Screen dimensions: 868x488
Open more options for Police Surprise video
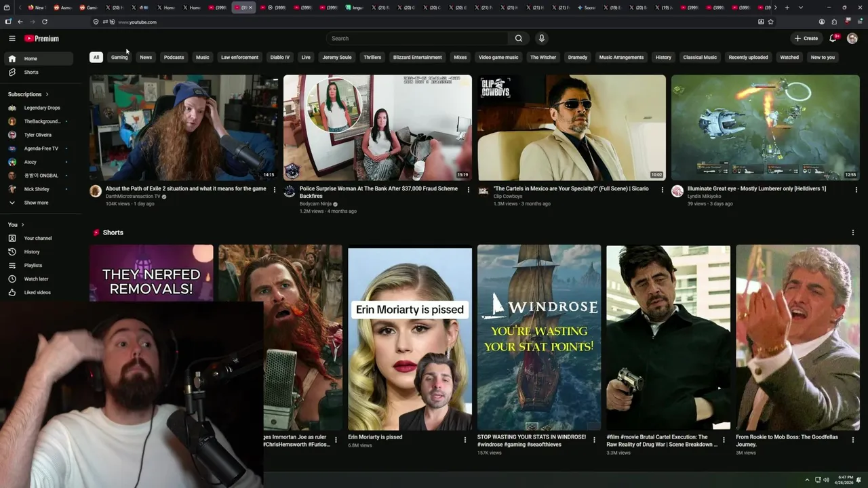click(468, 190)
